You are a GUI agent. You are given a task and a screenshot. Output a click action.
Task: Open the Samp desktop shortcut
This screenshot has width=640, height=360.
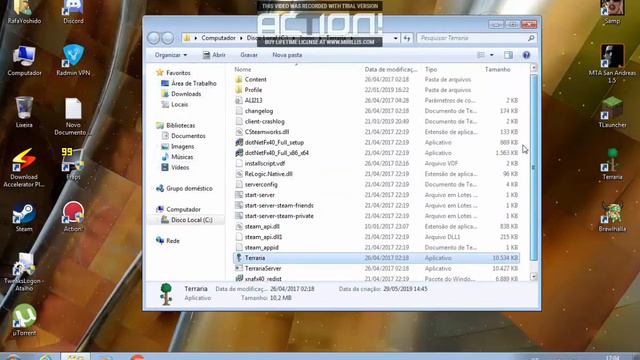(x=612, y=11)
